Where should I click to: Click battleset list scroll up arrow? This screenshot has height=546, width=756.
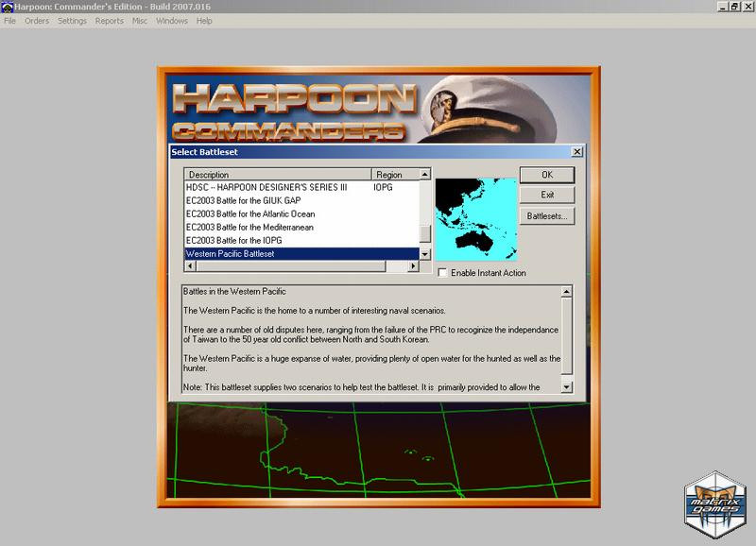pyautogui.click(x=424, y=174)
